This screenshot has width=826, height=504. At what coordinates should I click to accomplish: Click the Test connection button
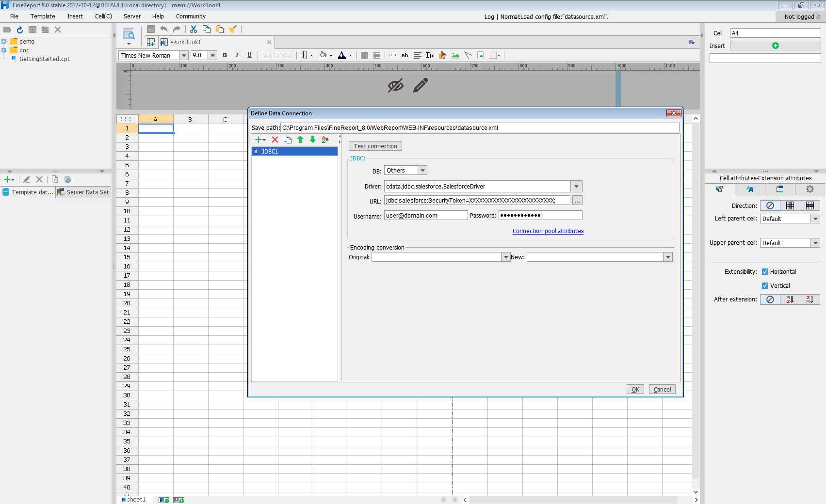[375, 146]
